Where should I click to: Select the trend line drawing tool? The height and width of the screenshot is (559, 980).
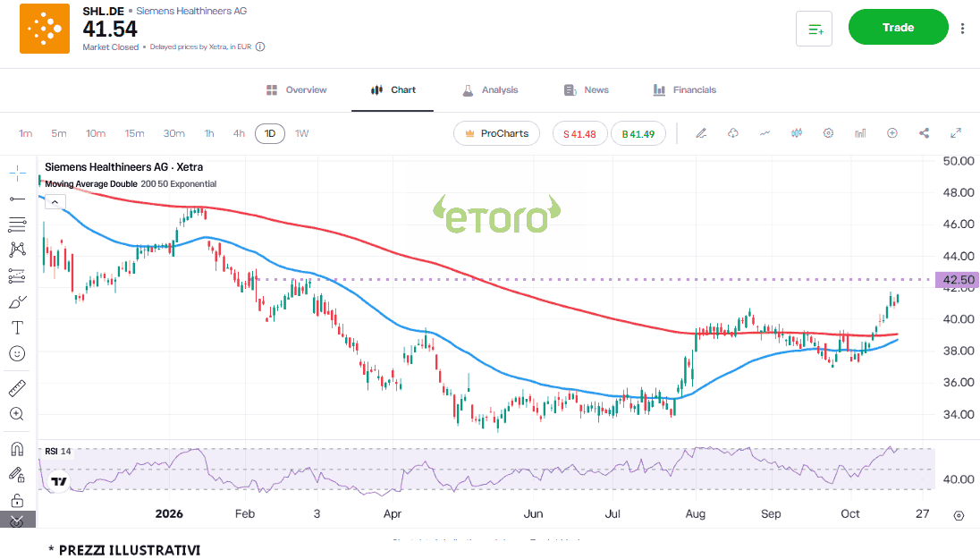(x=18, y=199)
